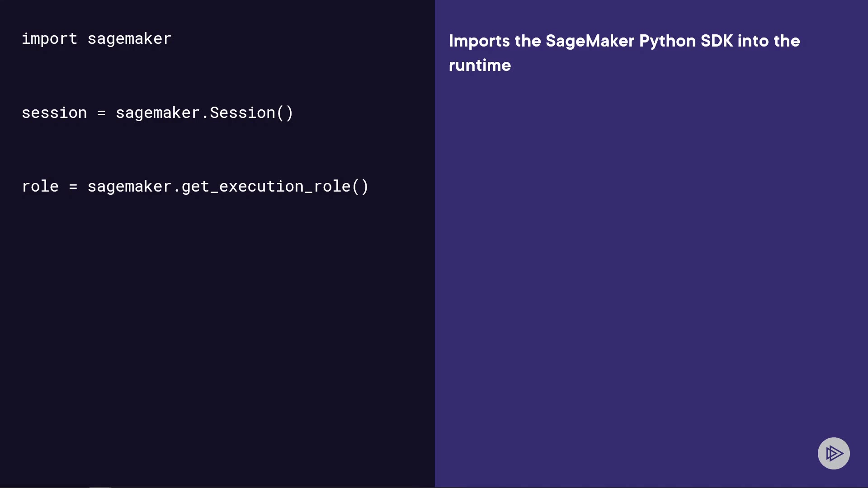The width and height of the screenshot is (868, 488).
Task: Click the Pluralsight play logo icon
Action: (x=833, y=453)
